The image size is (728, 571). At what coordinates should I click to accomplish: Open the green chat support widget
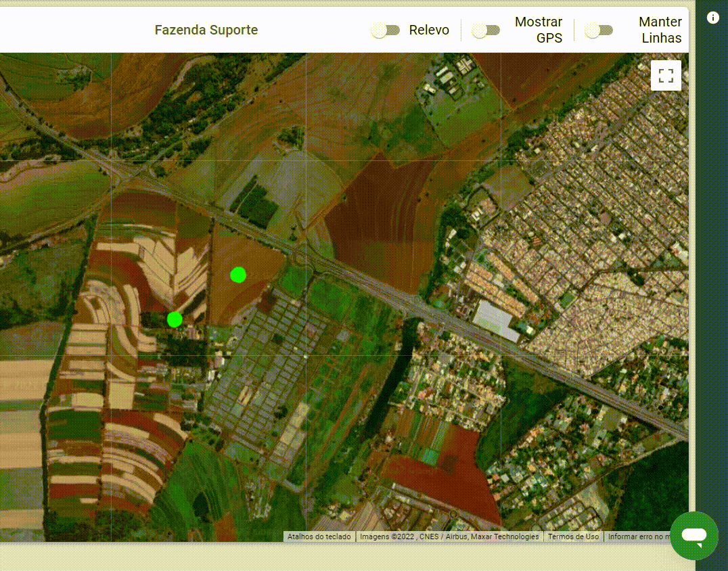694,536
